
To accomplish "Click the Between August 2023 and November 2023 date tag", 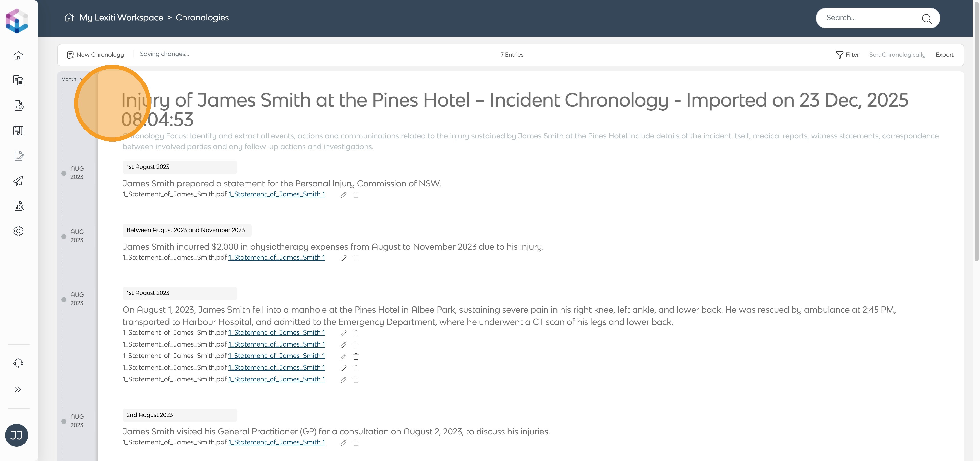I will (186, 230).
